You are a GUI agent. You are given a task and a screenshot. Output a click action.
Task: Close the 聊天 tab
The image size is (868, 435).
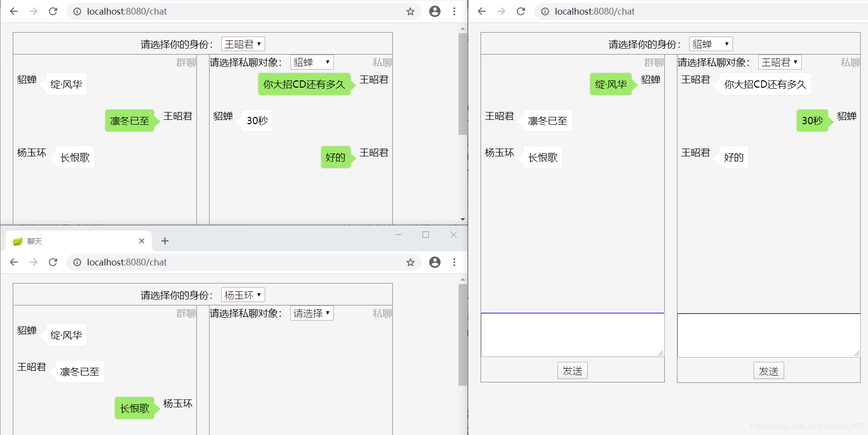(x=142, y=241)
